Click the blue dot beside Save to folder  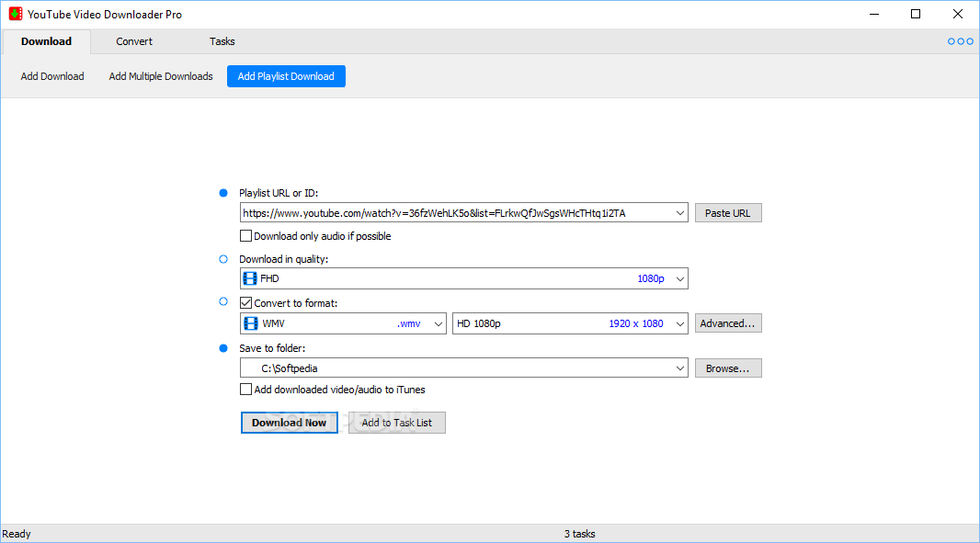[223, 348]
